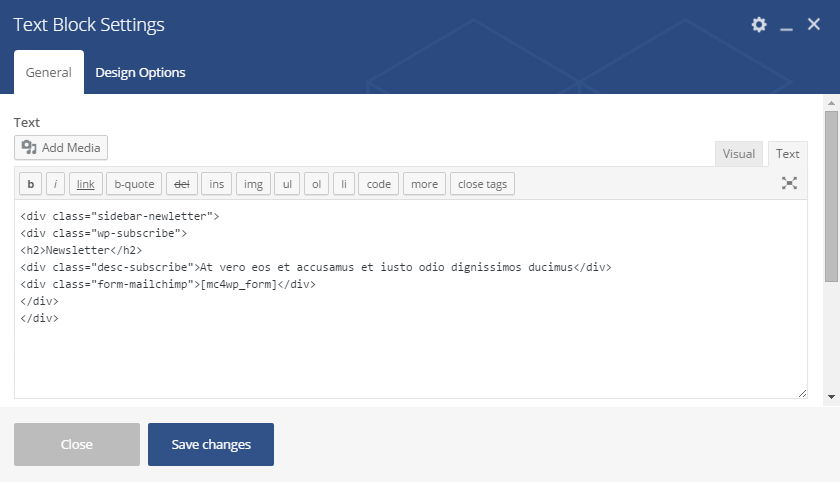This screenshot has height=482, width=840.
Task: Wrap selection with the code button
Action: pyautogui.click(x=378, y=184)
